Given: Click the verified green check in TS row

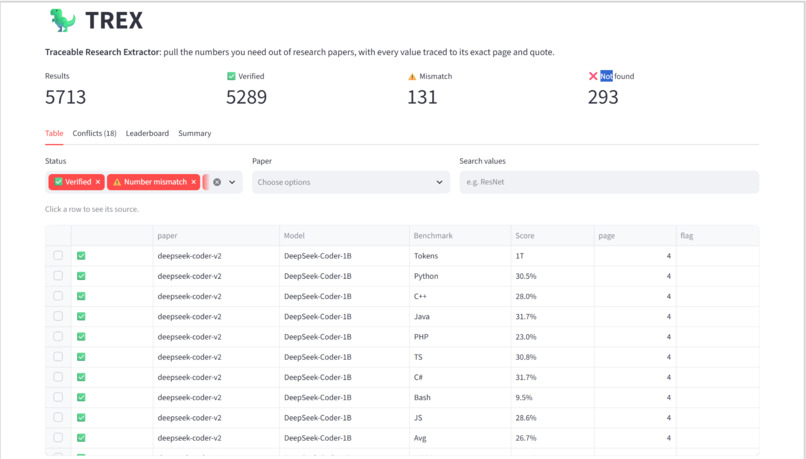Looking at the screenshot, I should point(81,357).
